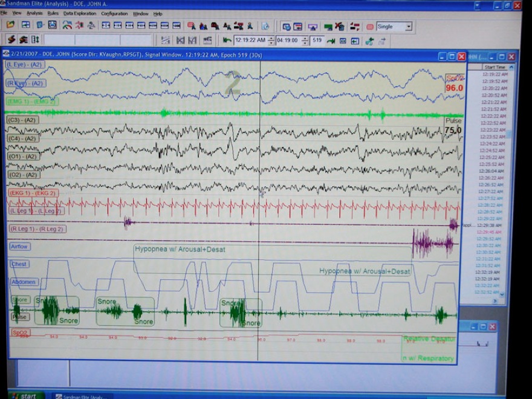Open the Data Exploration menu
This screenshot has width=532, height=399.
pos(79,13)
